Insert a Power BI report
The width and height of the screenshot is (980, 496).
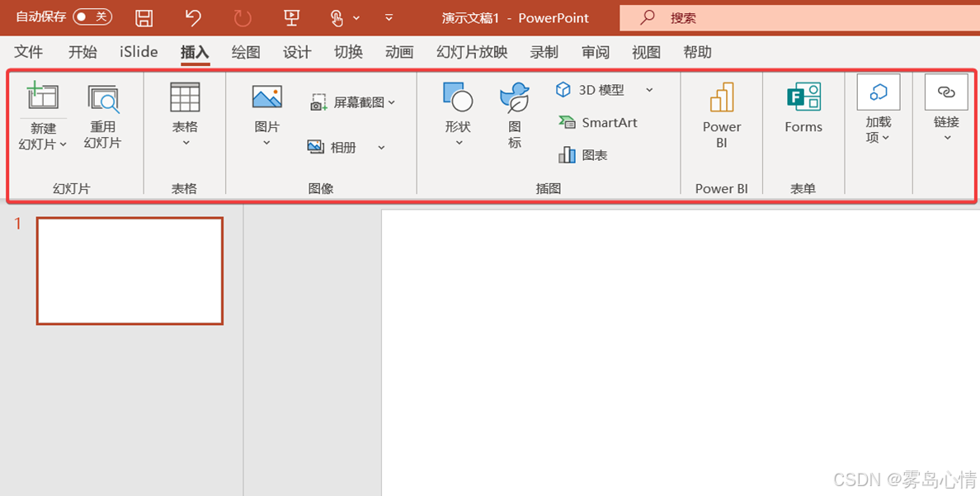721,116
